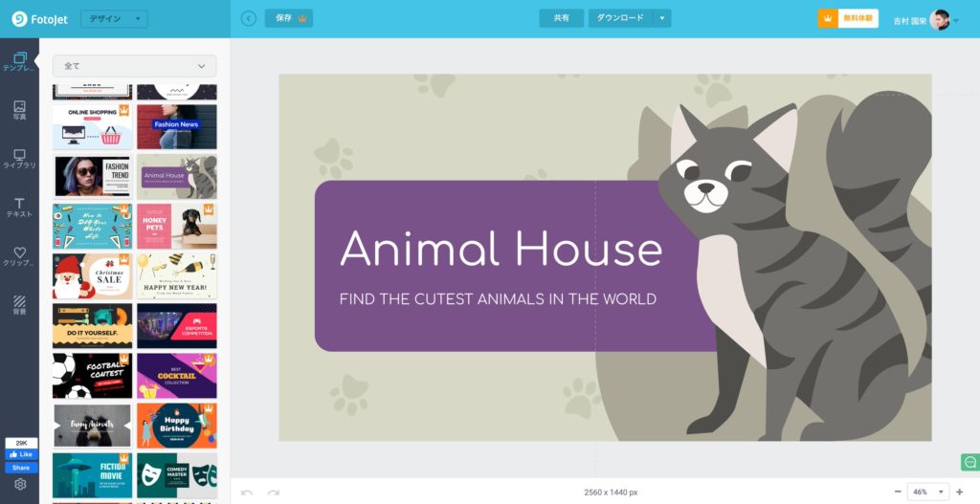Image resolution: width=980 pixels, height=504 pixels.
Task: Open the Photos panel icon in sidebar
Action: 19,110
